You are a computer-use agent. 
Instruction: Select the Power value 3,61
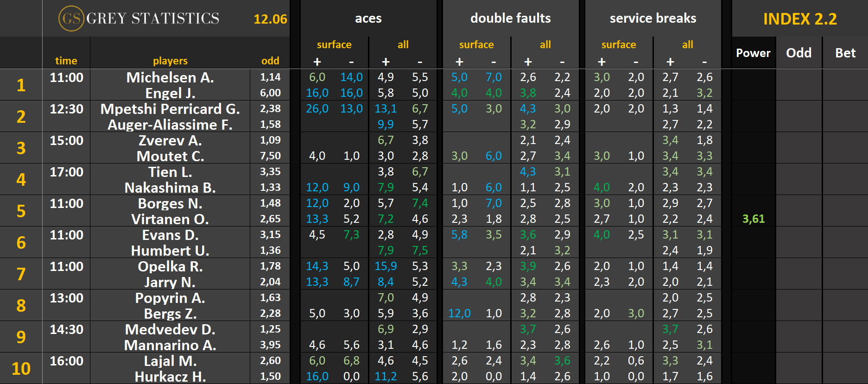pyautogui.click(x=754, y=219)
